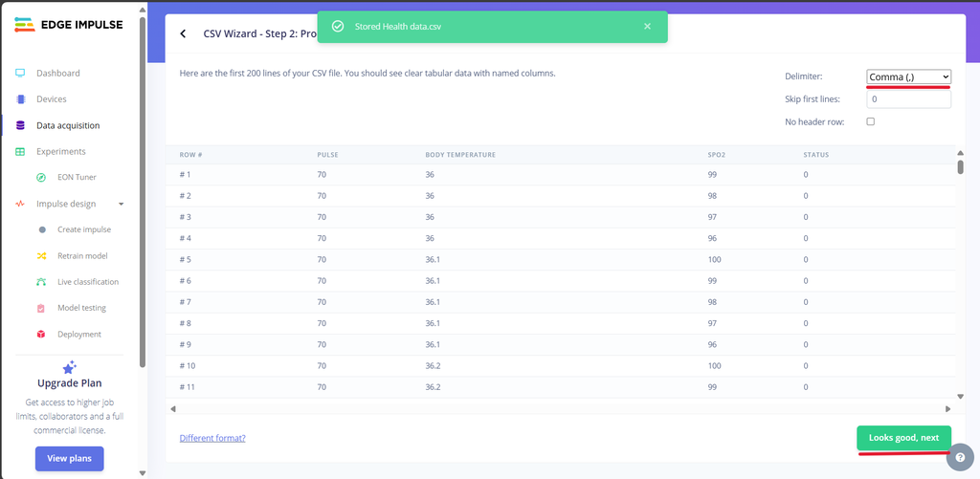This screenshot has height=479, width=980.
Task: Click Looks good, next button
Action: click(x=903, y=438)
